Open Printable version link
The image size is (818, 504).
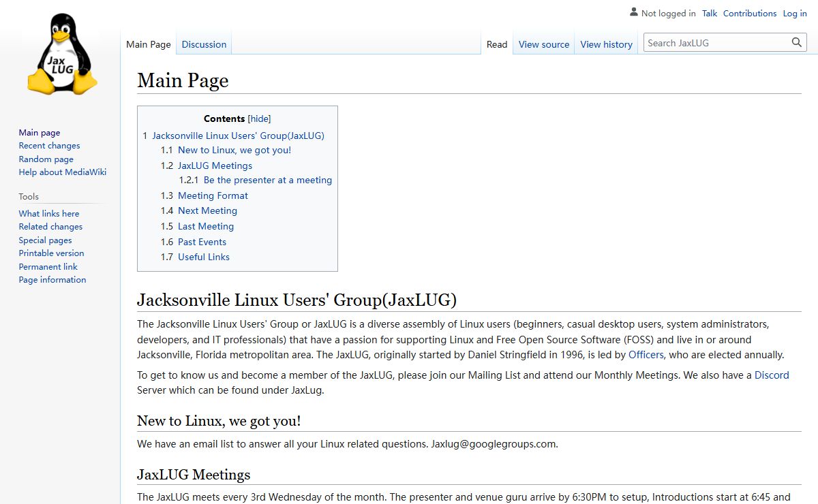pos(51,253)
